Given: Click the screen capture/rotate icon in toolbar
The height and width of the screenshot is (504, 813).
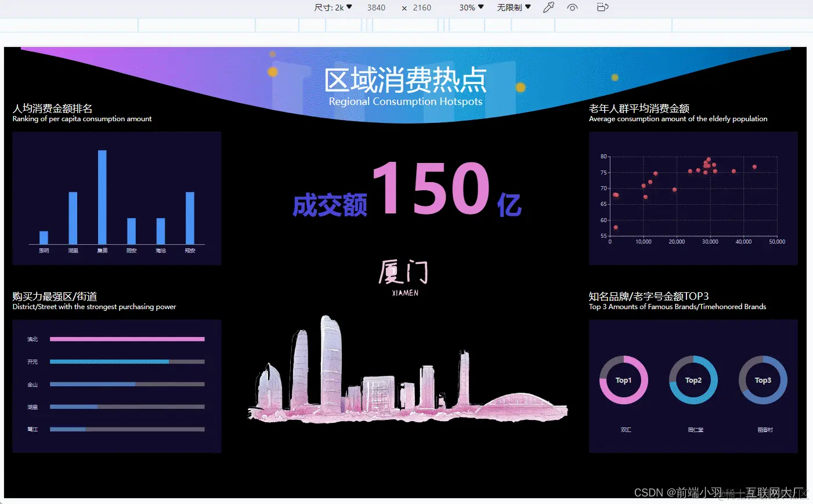Looking at the screenshot, I should point(601,8).
